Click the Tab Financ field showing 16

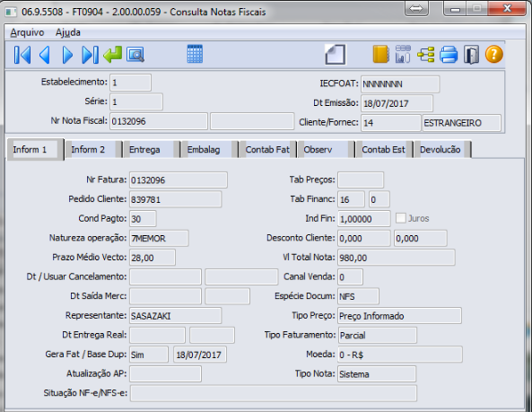click(351, 199)
